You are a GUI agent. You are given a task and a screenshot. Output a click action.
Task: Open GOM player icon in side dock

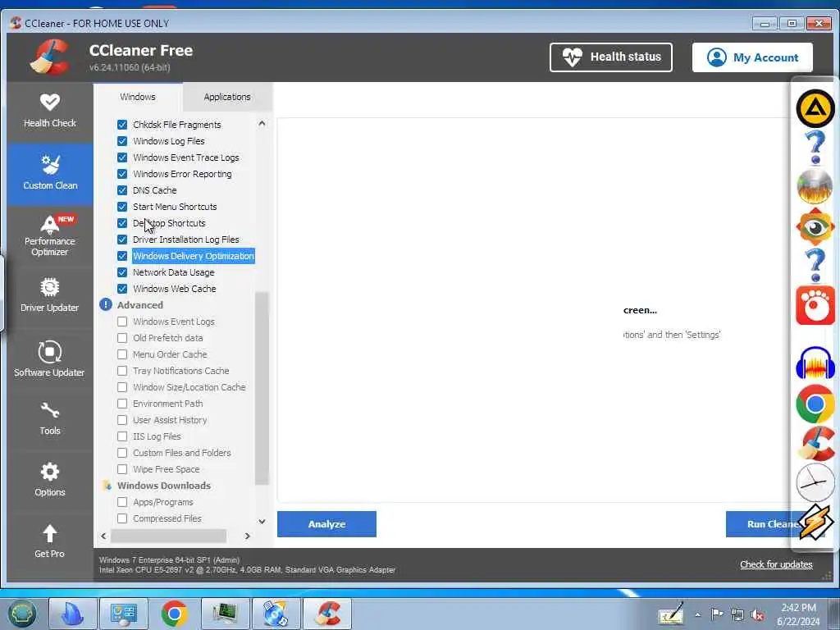point(815,305)
